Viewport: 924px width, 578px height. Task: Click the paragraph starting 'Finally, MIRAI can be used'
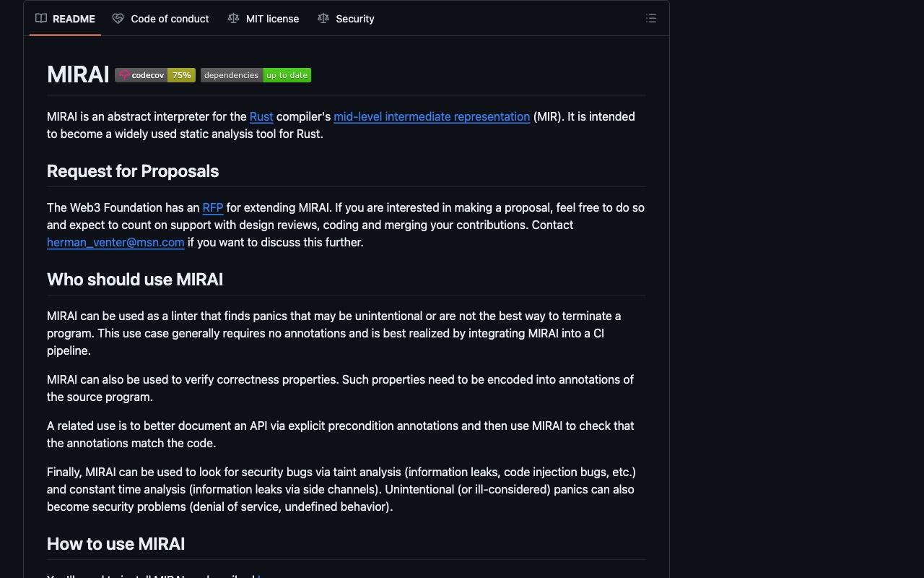[x=346, y=489]
